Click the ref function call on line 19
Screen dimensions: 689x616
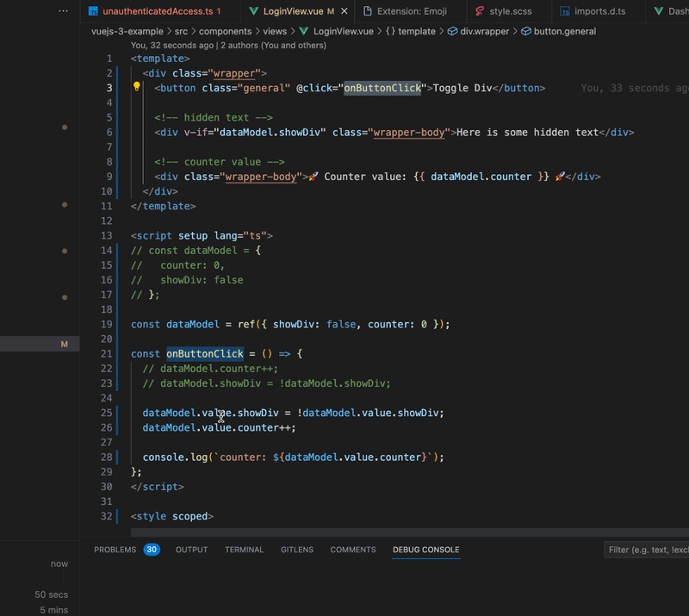246,325
